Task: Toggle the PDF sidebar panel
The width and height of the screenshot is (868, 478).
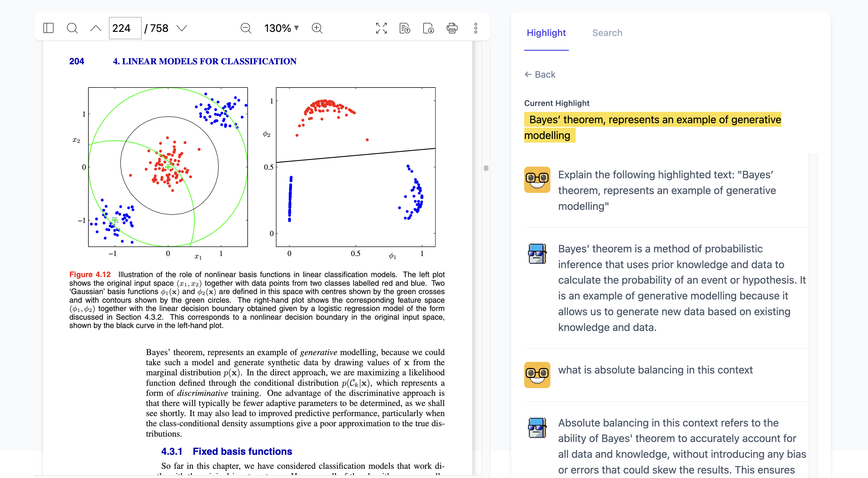Action: click(x=49, y=28)
